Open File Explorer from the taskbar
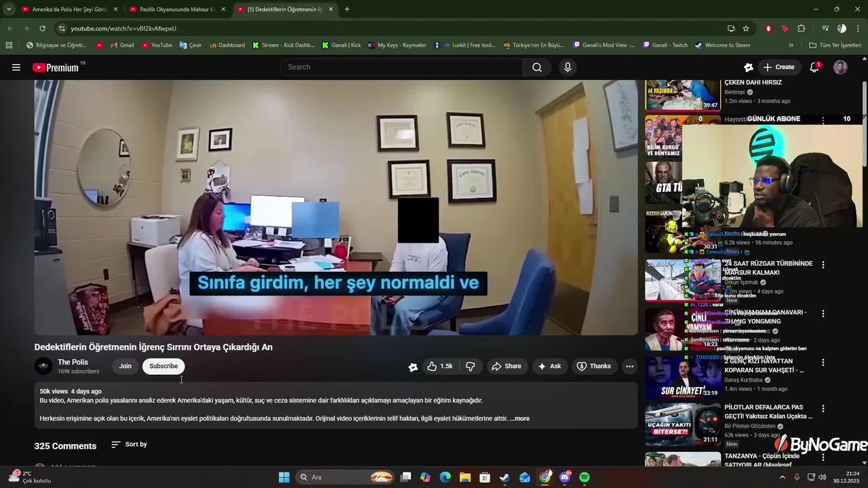 (465, 477)
